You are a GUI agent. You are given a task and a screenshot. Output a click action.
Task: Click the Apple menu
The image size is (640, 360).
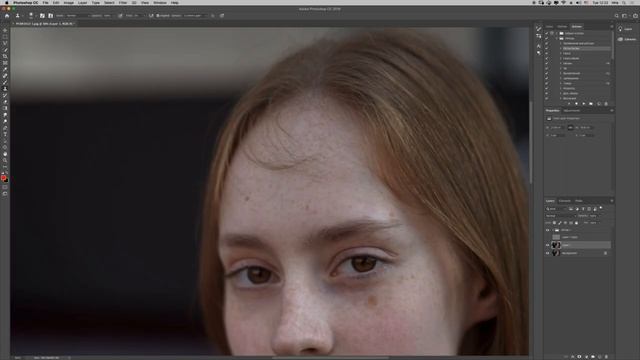(6, 2)
